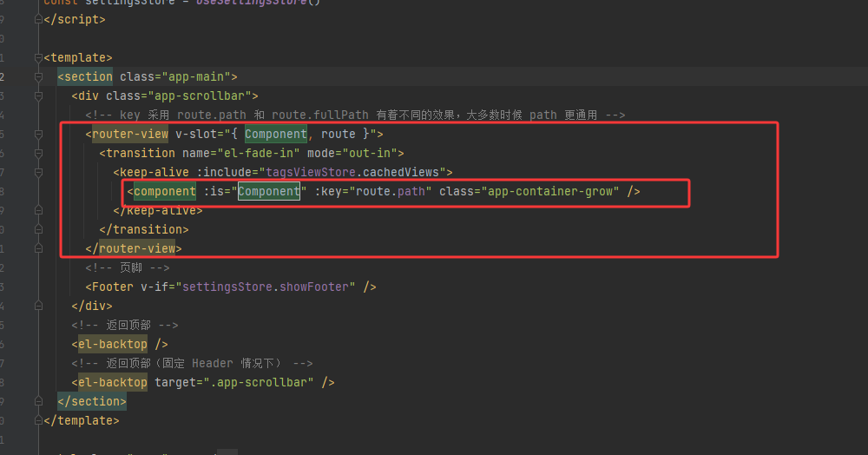The image size is (868, 455).
Task: Click the highlighted Component in the :is attribute
Action: [x=269, y=192]
